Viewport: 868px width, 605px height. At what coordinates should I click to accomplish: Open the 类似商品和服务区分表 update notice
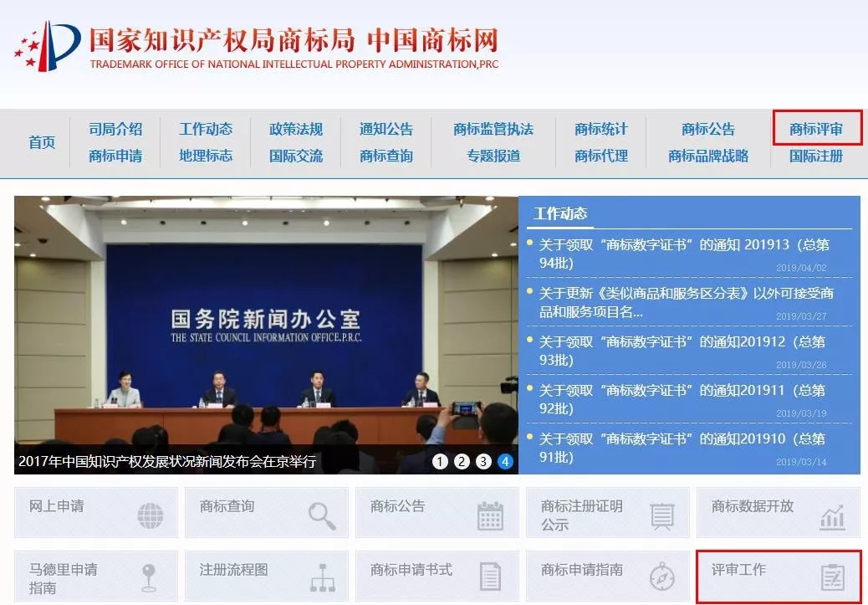point(687,302)
